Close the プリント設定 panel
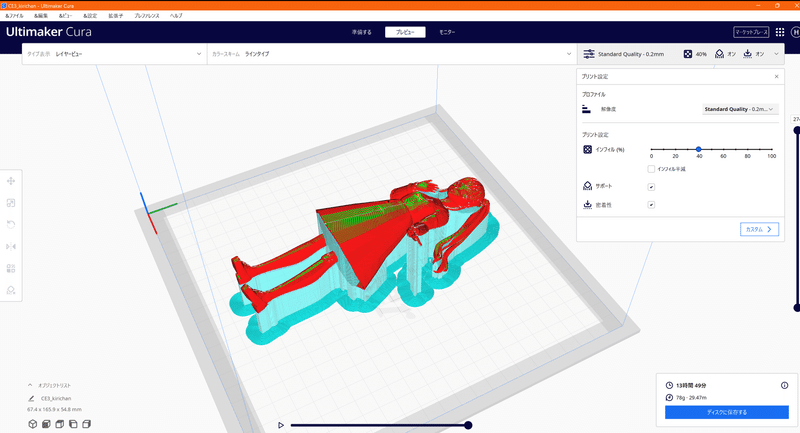 [777, 77]
